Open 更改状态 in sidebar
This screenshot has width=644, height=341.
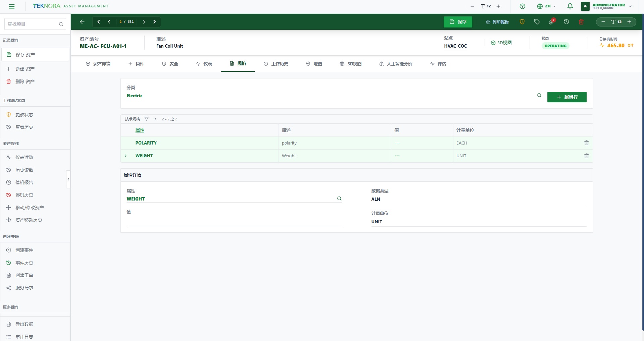(35, 115)
